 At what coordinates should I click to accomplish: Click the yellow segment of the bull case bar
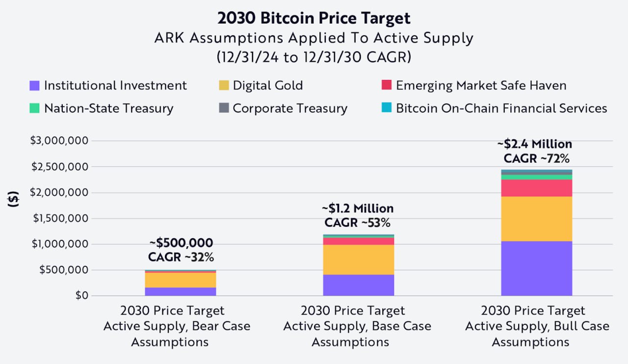coord(536,219)
